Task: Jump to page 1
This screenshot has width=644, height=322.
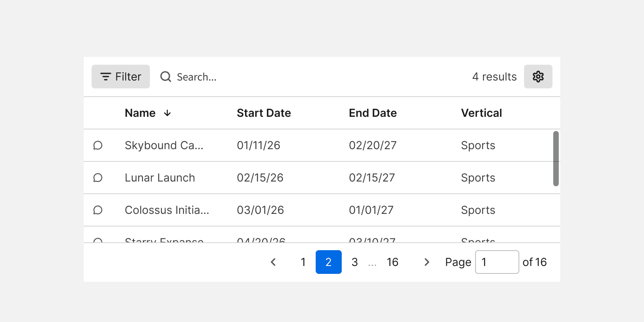Action: [303, 262]
